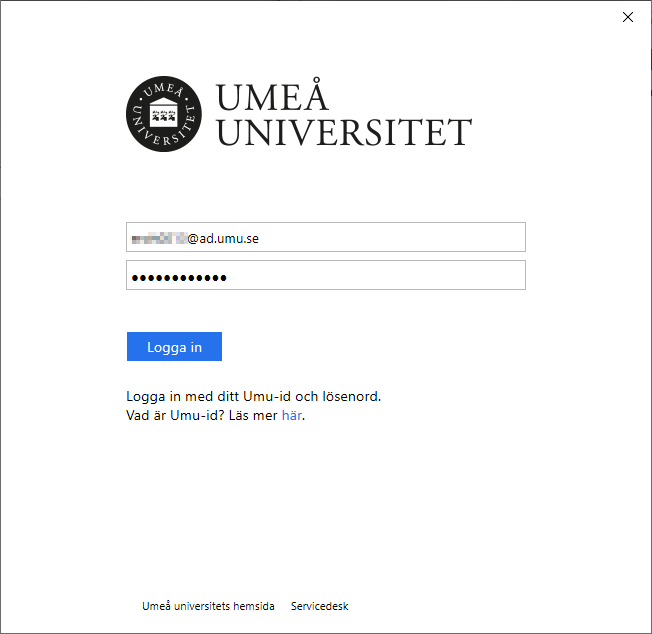This screenshot has width=652, height=634.
Task: Close the login dialog with the X
Action: [628, 17]
